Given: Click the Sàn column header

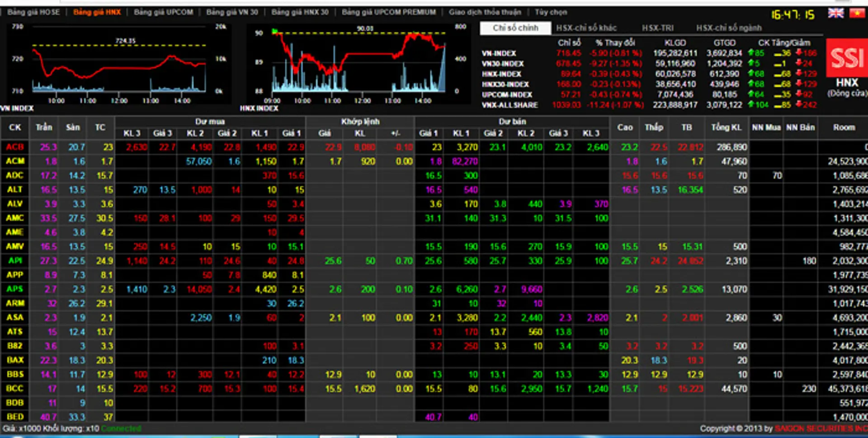Looking at the screenshot, I should pos(73,128).
